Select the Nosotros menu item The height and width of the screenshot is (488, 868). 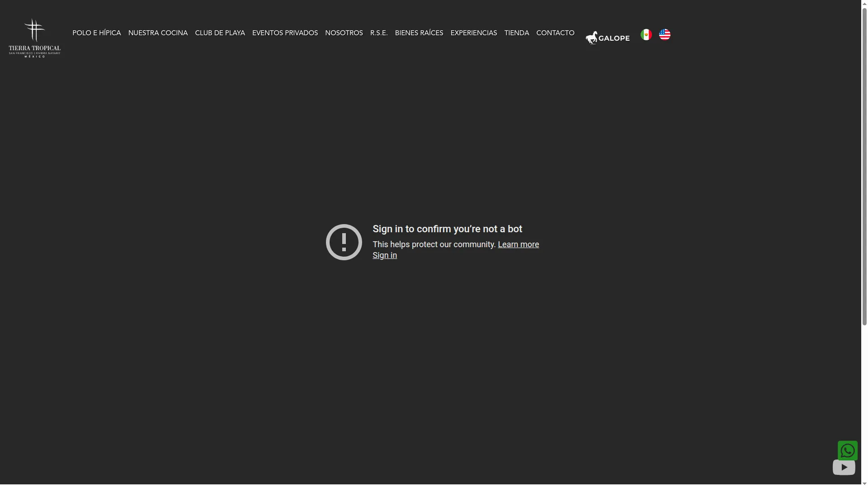point(344,33)
